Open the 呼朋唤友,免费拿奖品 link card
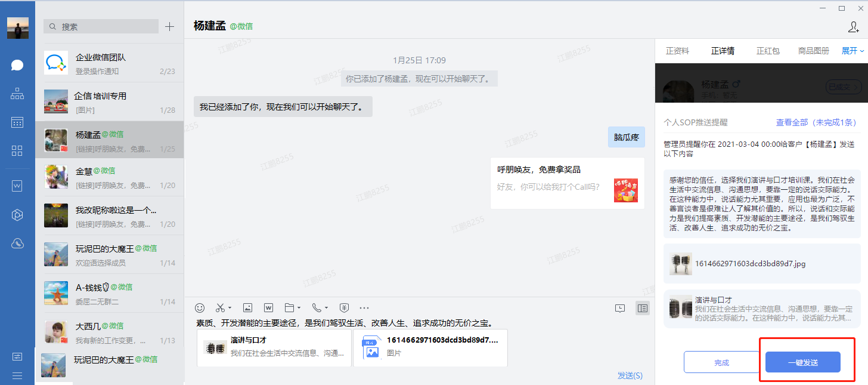The width and height of the screenshot is (868, 385). [568, 183]
